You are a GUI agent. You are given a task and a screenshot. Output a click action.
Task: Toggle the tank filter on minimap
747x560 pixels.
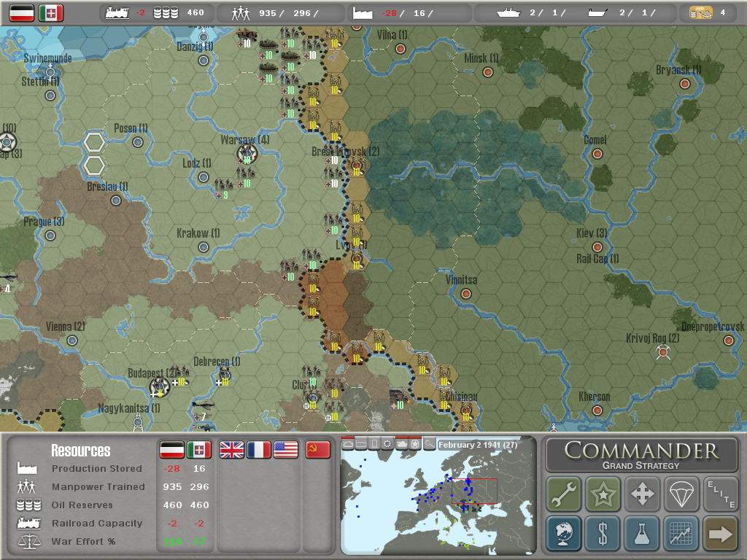pyautogui.click(x=401, y=444)
